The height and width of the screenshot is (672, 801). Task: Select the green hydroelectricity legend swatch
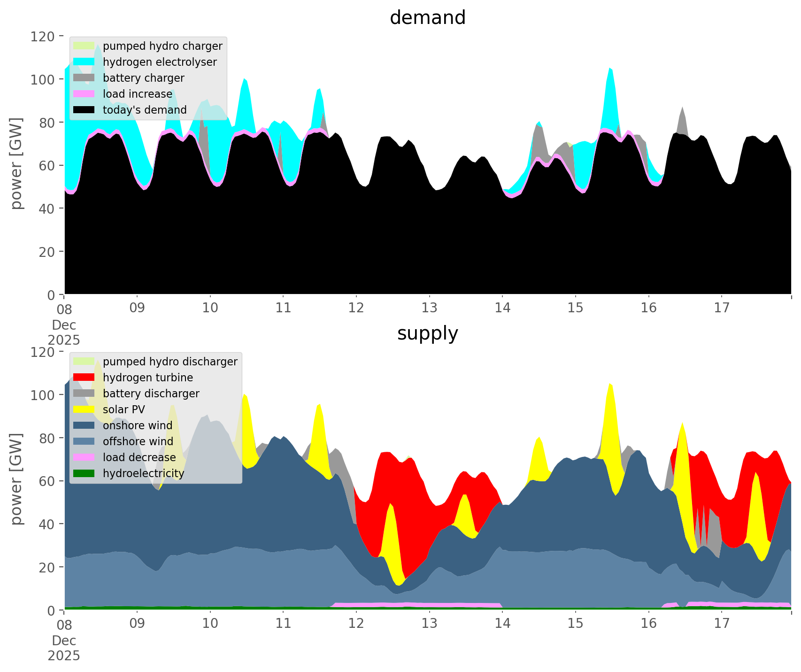(85, 473)
